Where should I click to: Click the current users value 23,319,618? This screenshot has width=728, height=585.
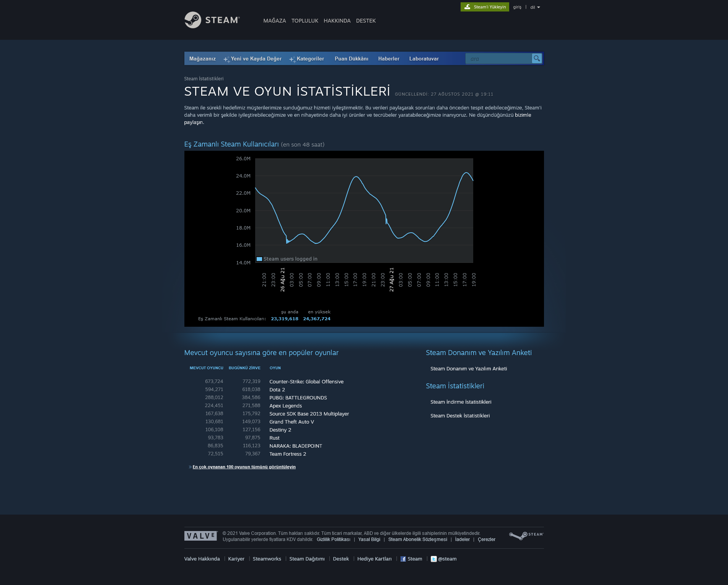click(285, 319)
